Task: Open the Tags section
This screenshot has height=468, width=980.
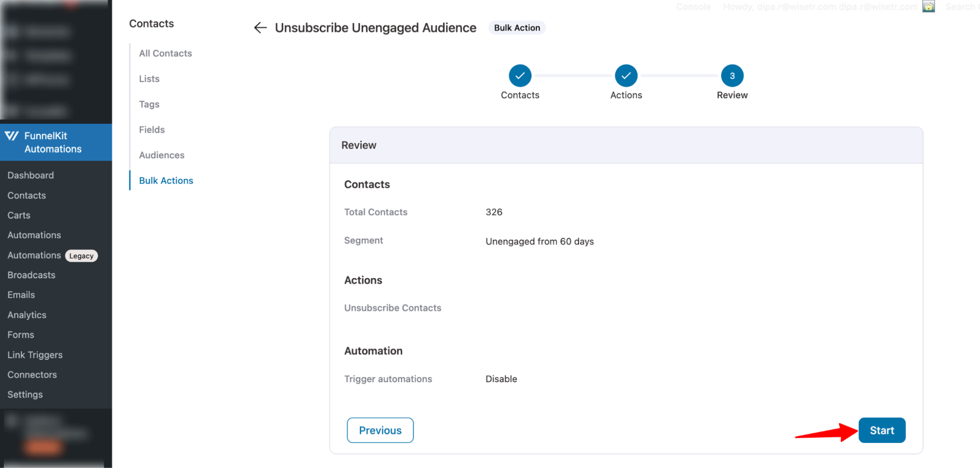Action: coord(149,104)
